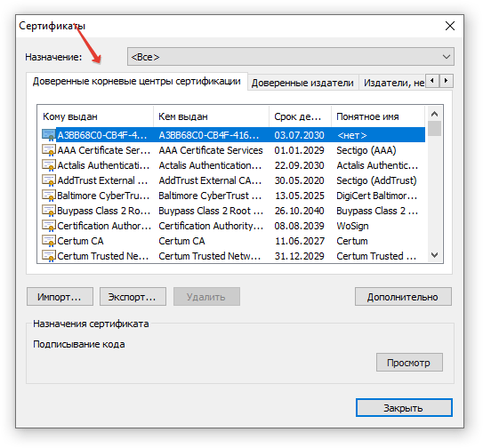Switch to the Доверенные издатели tab
483x448 pixels.
302,83
